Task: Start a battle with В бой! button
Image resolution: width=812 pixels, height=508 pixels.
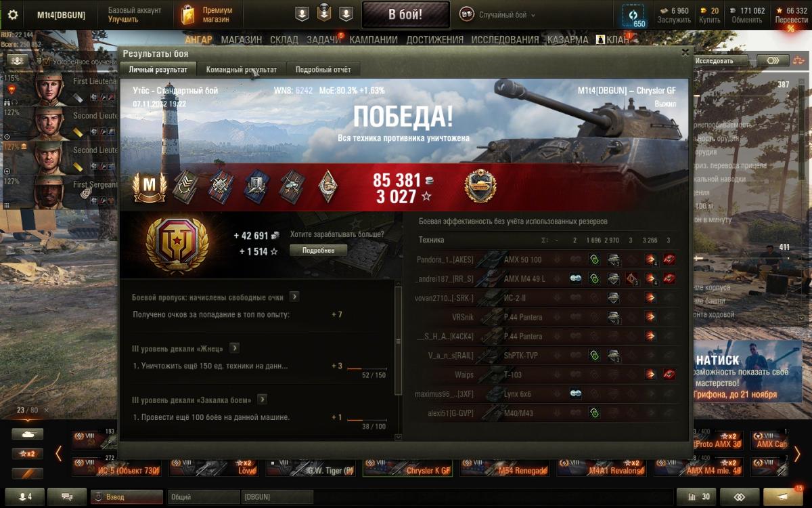Action: tap(406, 14)
